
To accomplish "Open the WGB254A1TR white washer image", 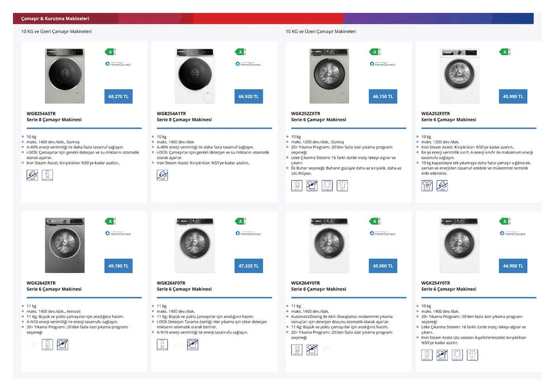I will pos(195,76).
